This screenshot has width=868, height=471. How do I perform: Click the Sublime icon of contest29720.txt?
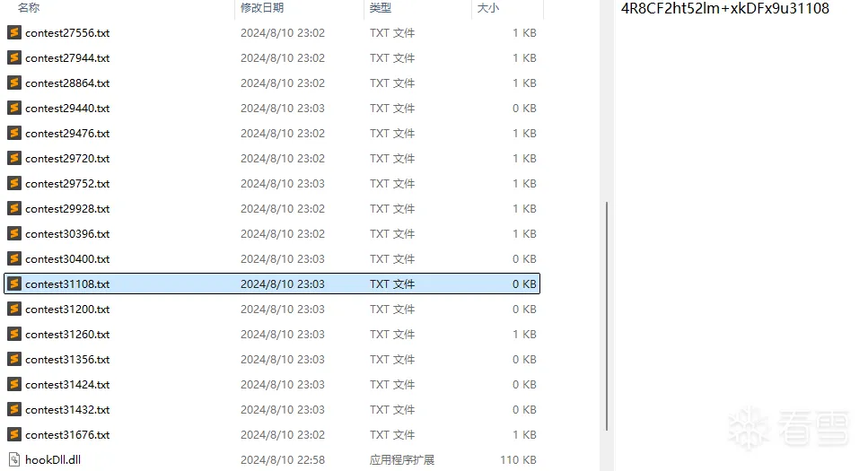[x=14, y=158]
